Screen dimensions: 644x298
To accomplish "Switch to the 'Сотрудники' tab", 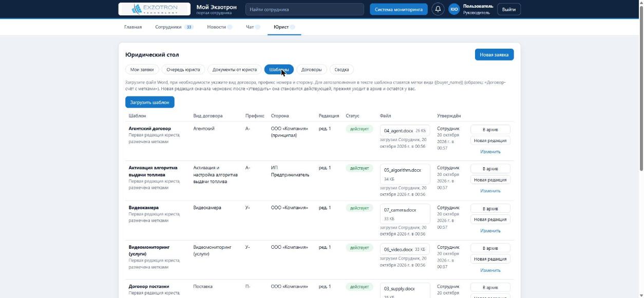I will pos(174,27).
